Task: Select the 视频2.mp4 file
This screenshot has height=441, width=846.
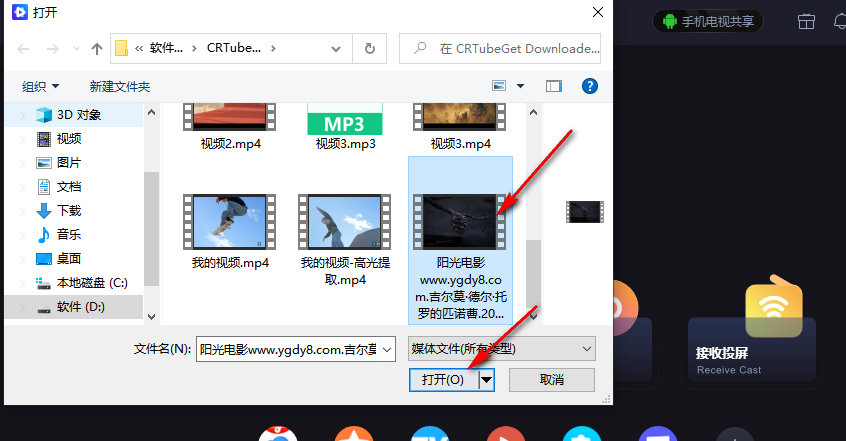Action: [x=230, y=127]
